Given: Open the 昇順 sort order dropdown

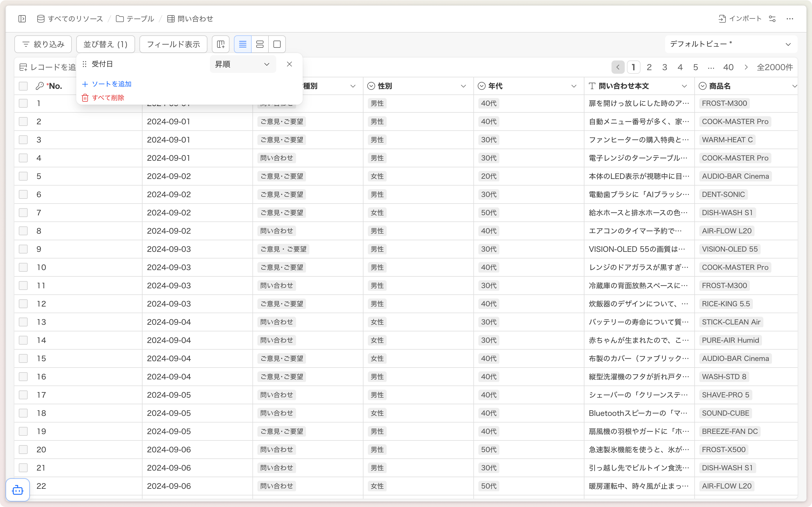Looking at the screenshot, I should click(x=242, y=64).
